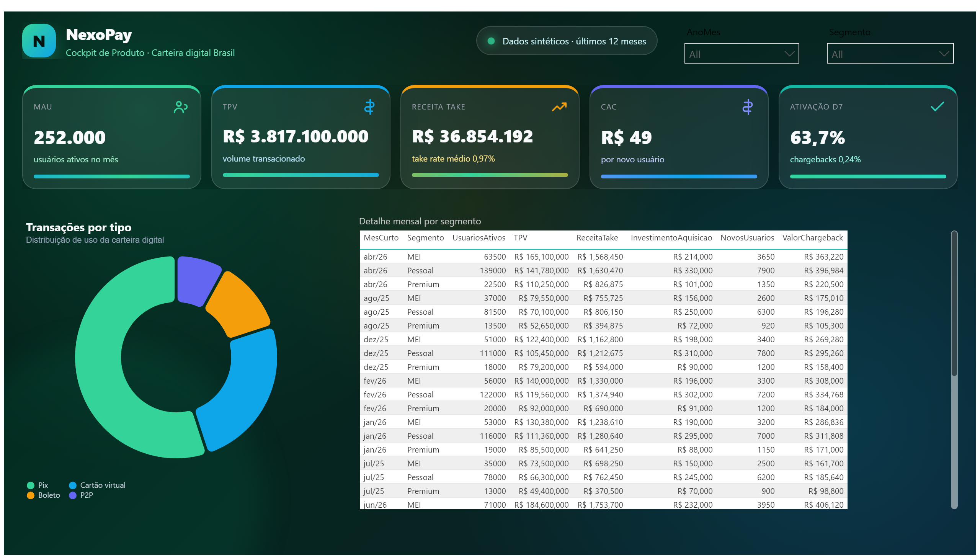
Task: Click the ValorChargeback column header
Action: [x=812, y=238]
